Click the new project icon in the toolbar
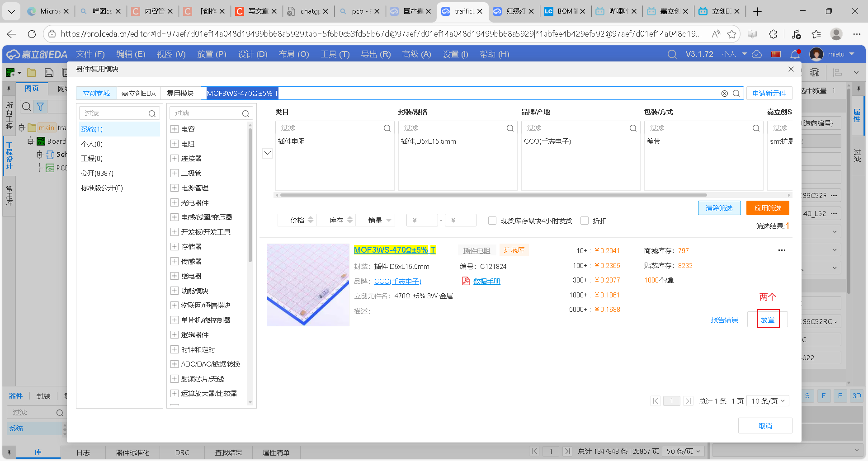Image resolution: width=868 pixels, height=461 pixels. point(9,72)
